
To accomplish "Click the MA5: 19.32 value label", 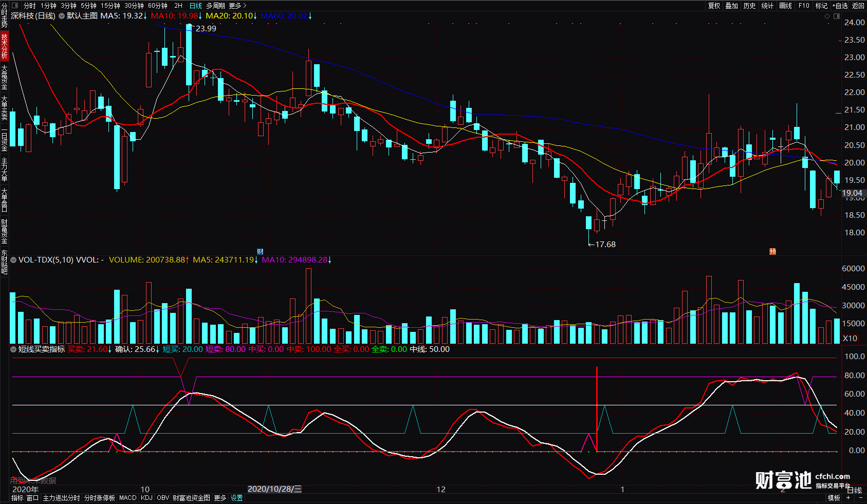I will click(x=124, y=16).
